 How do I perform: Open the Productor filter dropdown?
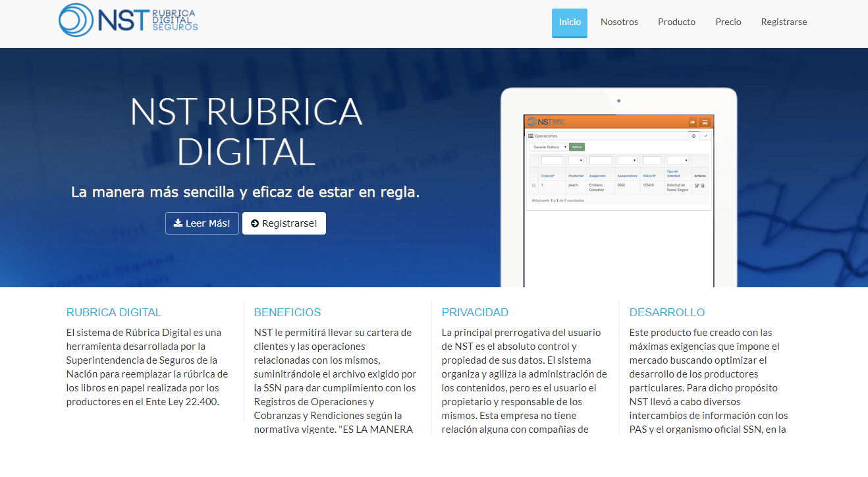pyautogui.click(x=576, y=160)
